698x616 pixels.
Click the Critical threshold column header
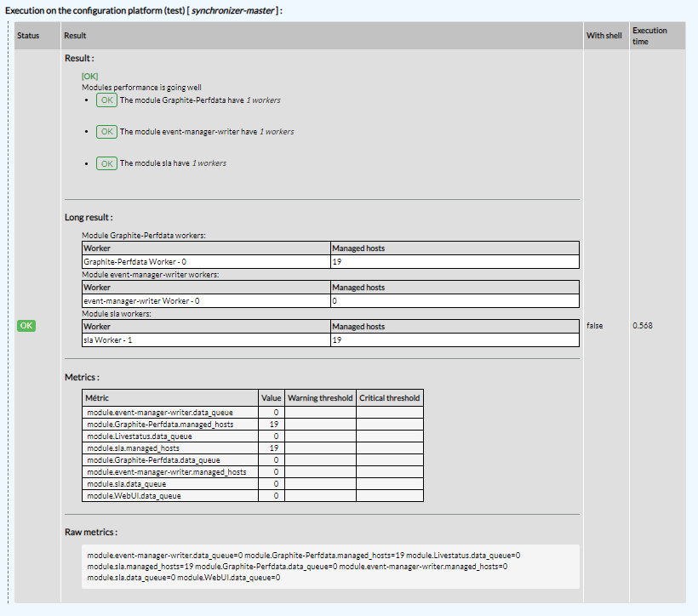(x=390, y=397)
